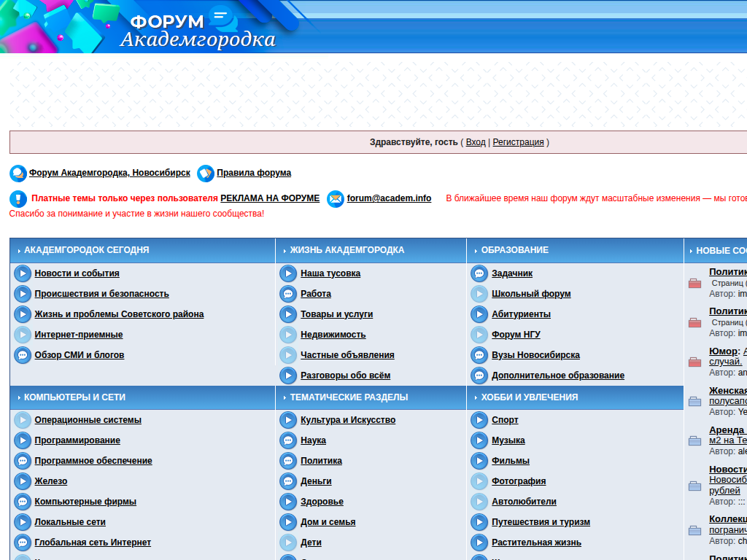Image resolution: width=747 pixels, height=560 pixels.
Task: Click the play icon next to Программирование
Action: (23, 440)
